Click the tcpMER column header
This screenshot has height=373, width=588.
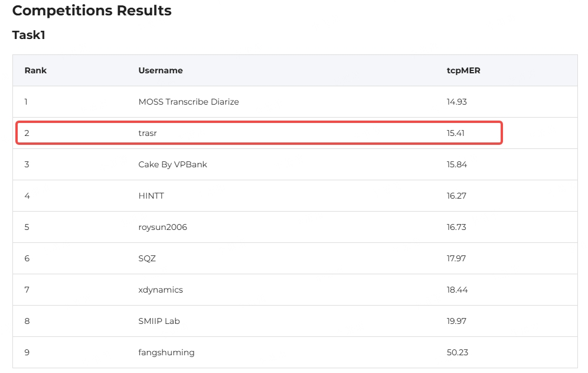click(463, 70)
